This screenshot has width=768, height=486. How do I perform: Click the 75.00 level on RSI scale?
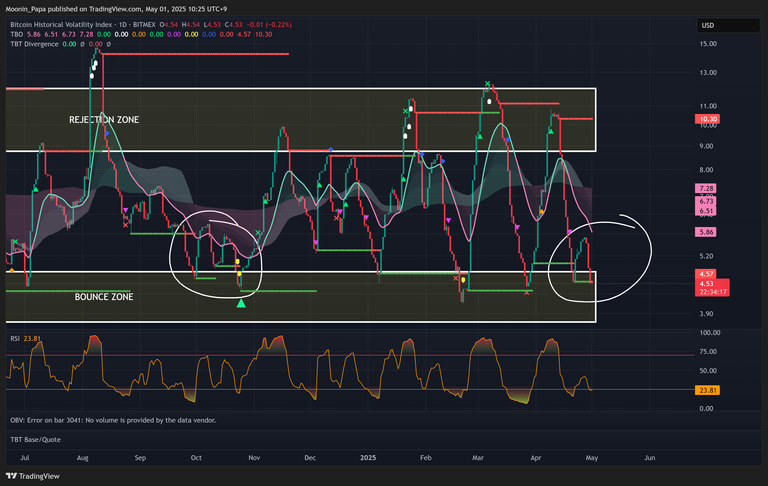pyautogui.click(x=708, y=352)
